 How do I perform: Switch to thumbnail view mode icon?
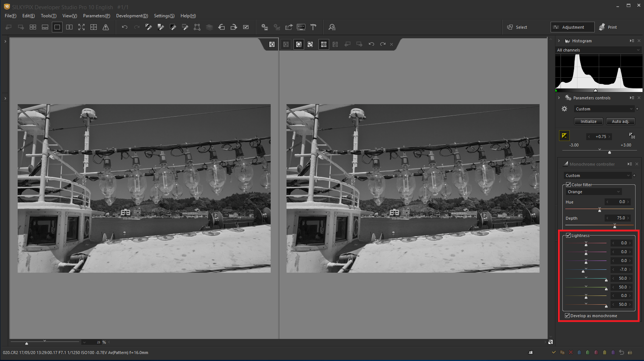click(33, 27)
